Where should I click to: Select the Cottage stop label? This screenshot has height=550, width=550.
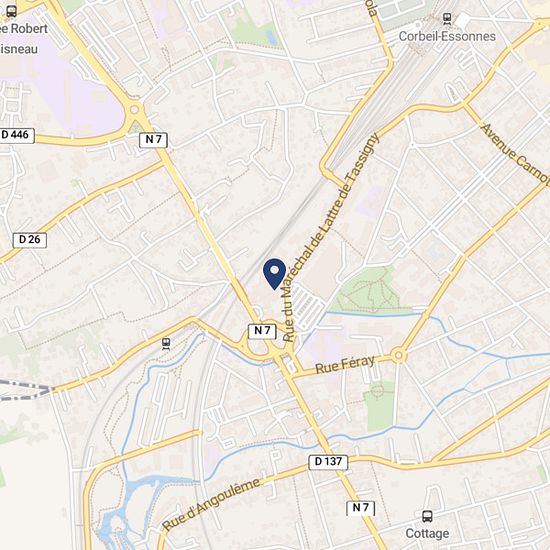pos(427,534)
